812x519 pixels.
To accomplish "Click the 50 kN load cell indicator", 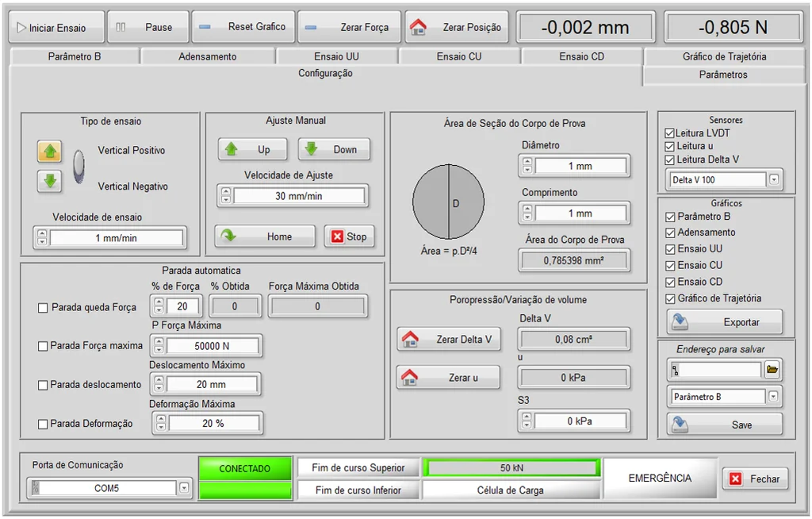I will pos(511,467).
